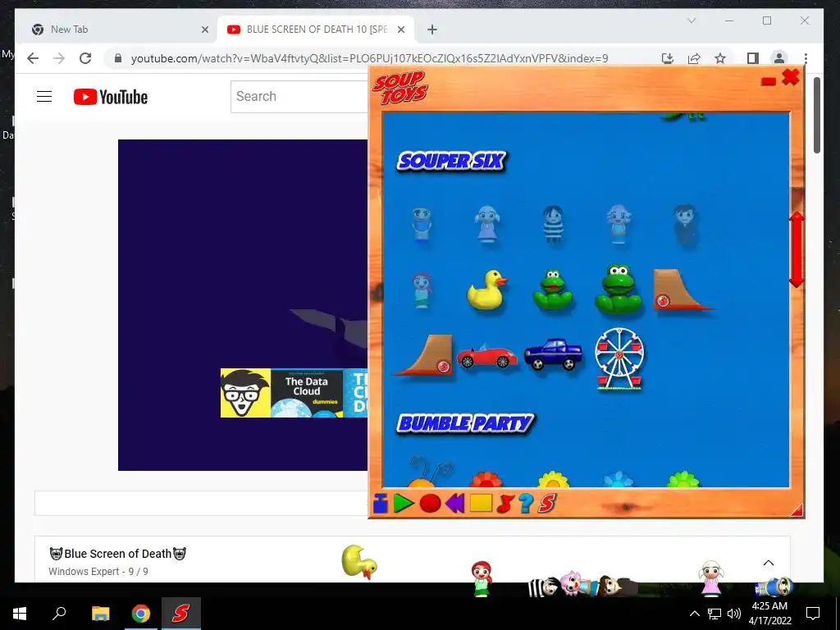Click the Bumble Party category heading
840x630 pixels.
tap(465, 423)
